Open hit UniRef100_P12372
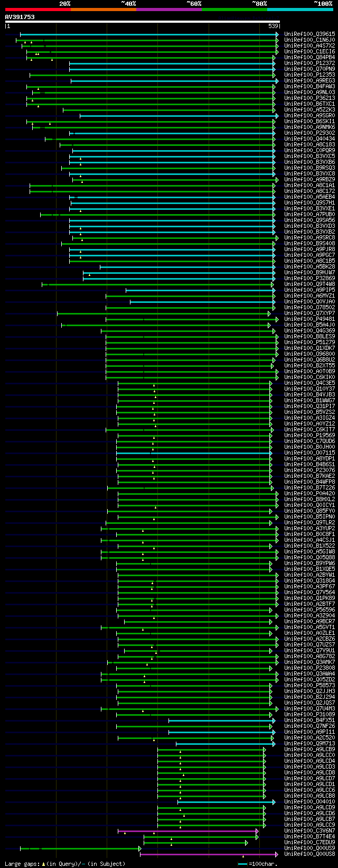 coord(309,63)
